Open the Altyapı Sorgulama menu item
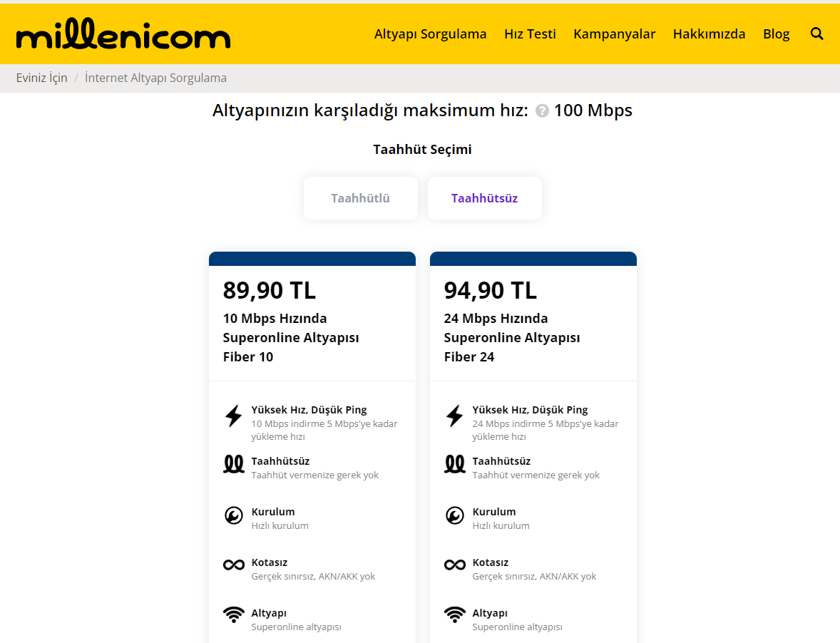The width and height of the screenshot is (840, 643). click(430, 34)
